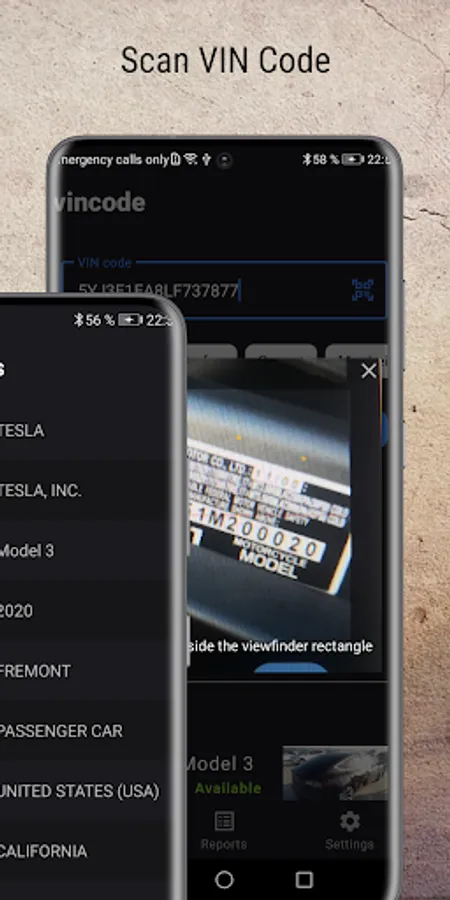Select the CALIFORNIA plant state row

(85, 851)
